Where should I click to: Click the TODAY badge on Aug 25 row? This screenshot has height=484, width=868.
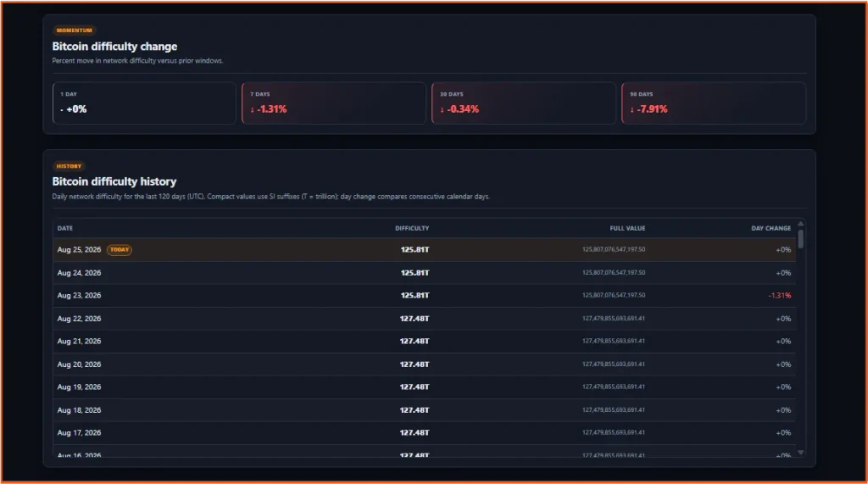[119, 250]
